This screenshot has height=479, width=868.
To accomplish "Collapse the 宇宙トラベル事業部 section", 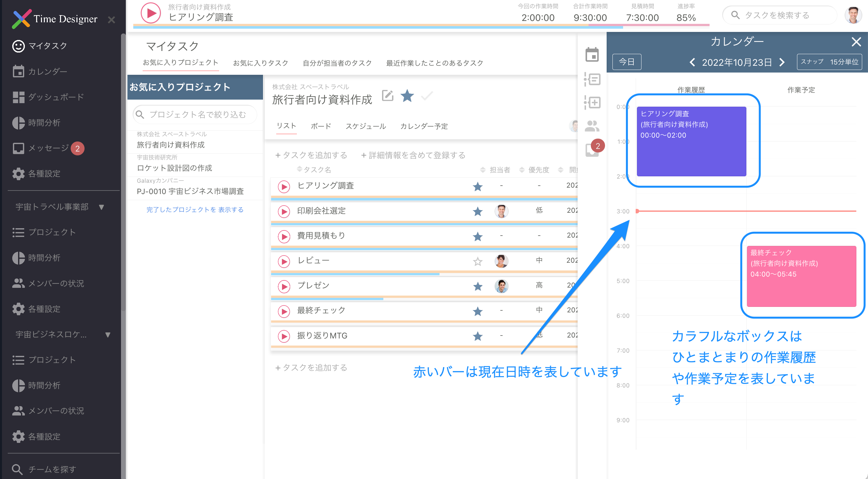I will coord(102,207).
